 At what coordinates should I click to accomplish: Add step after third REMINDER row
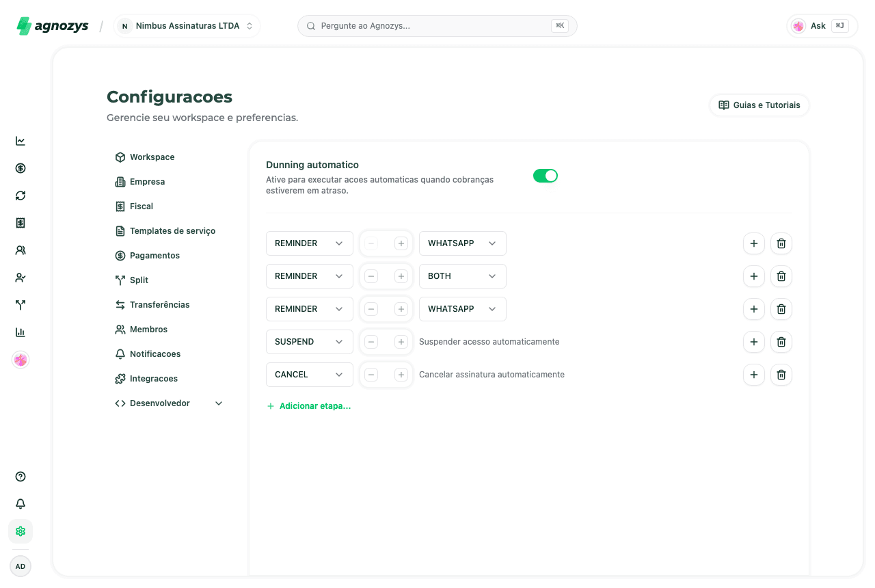(x=754, y=309)
